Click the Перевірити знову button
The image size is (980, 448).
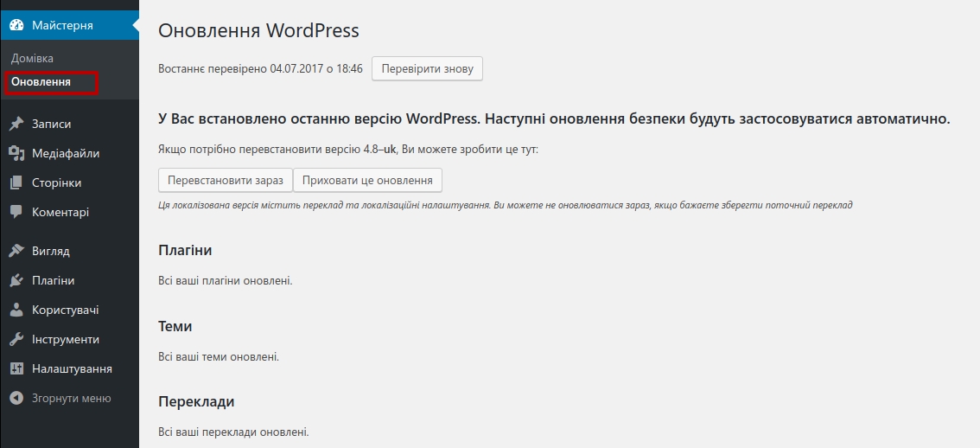pyautogui.click(x=427, y=69)
